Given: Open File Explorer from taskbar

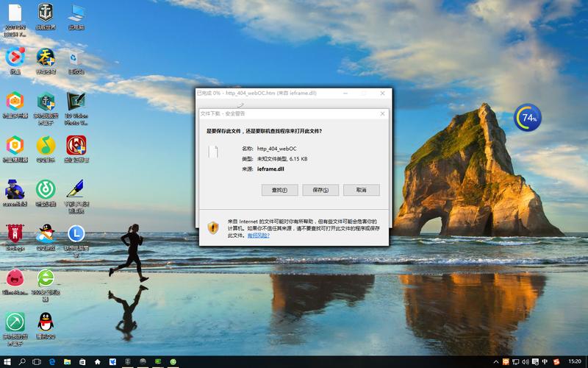Looking at the screenshot, I should 67,362.
